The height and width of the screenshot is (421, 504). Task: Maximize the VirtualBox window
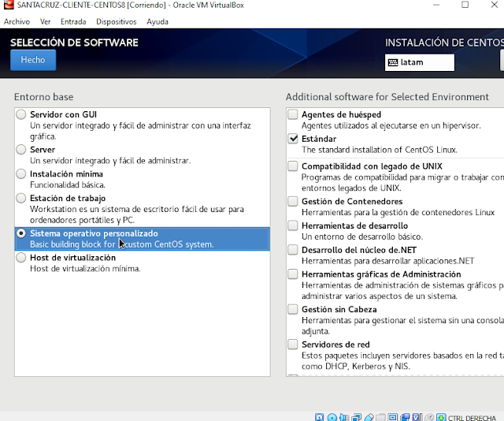pos(465,5)
